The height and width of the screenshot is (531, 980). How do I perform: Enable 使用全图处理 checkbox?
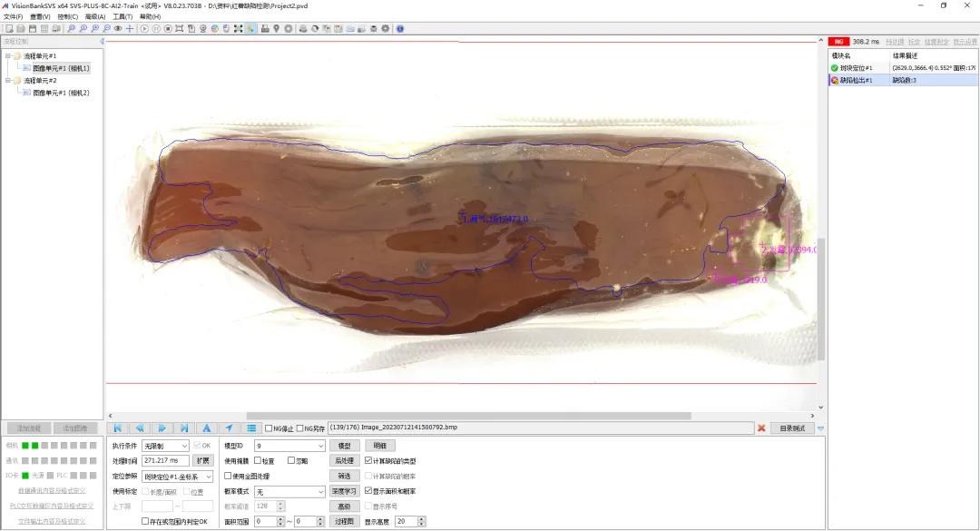tap(228, 476)
